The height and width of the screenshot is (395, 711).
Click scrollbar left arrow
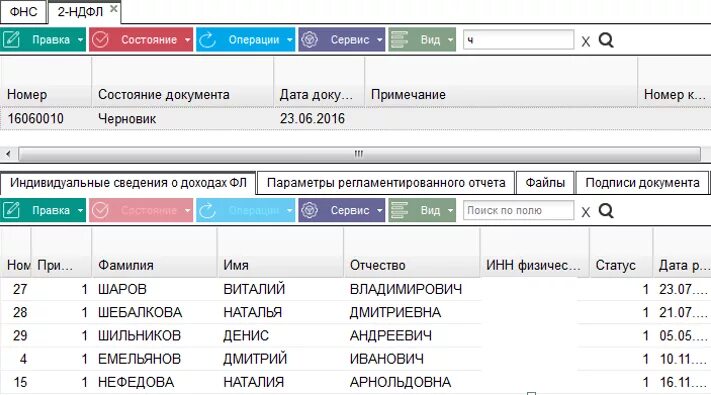tap(8, 154)
